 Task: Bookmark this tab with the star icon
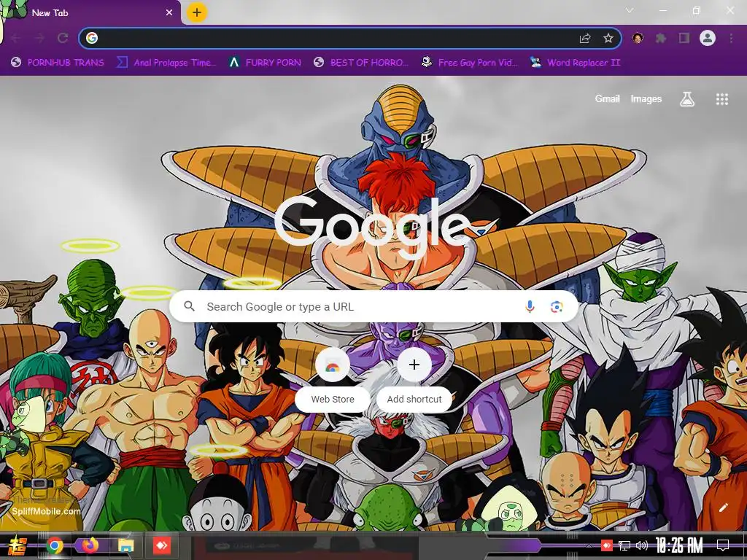pos(608,38)
